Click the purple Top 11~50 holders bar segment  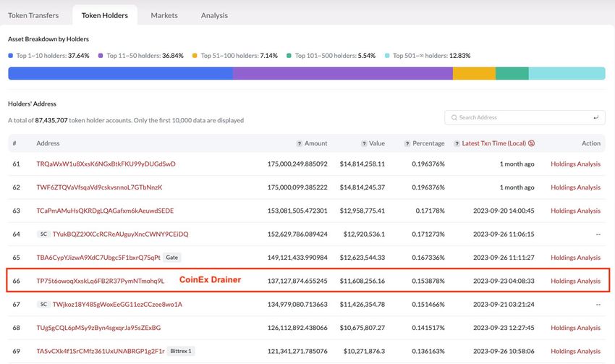pyautogui.click(x=342, y=73)
